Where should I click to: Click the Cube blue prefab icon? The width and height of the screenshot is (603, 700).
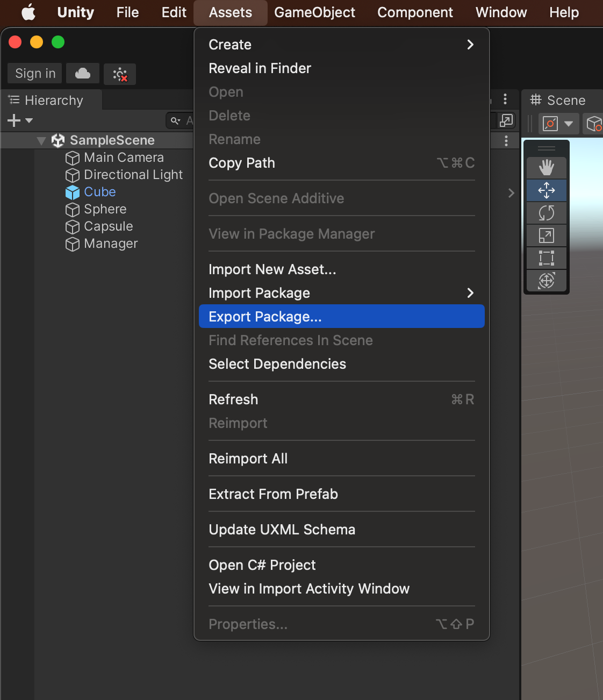pos(72,192)
